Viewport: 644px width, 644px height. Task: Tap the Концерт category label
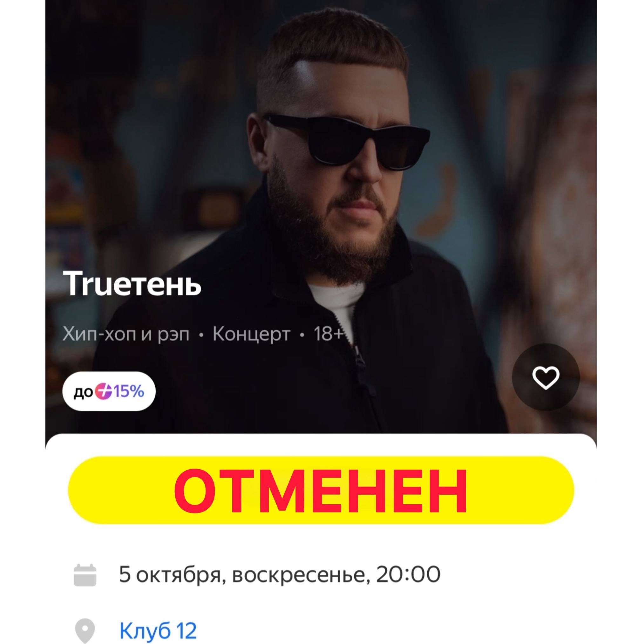click(x=252, y=334)
